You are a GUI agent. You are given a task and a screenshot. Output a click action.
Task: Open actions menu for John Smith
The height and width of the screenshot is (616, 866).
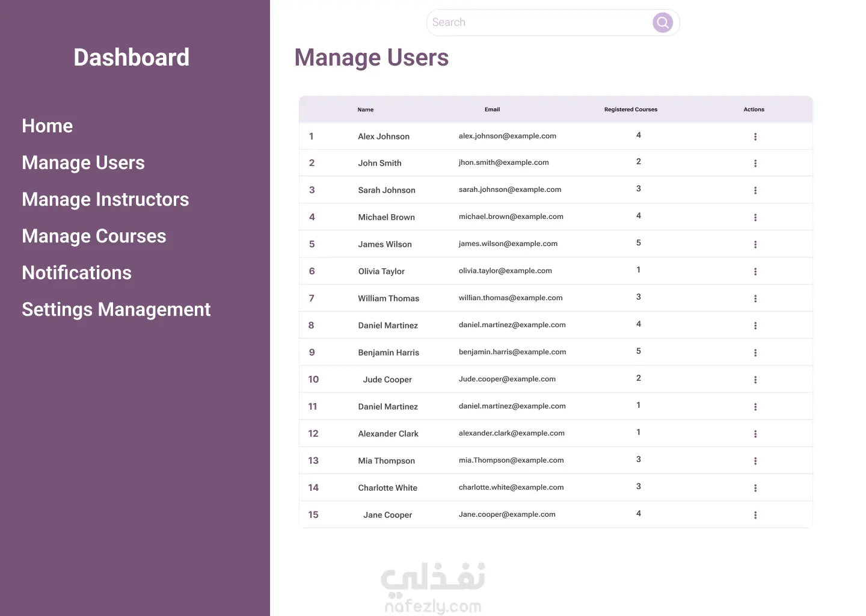point(755,164)
